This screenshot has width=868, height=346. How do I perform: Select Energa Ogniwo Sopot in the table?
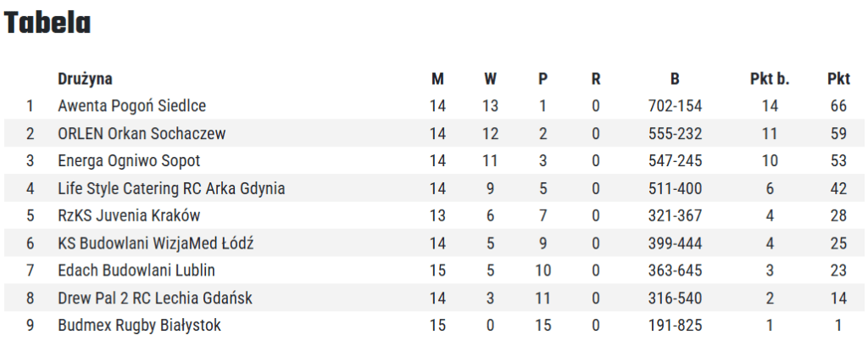(x=129, y=160)
